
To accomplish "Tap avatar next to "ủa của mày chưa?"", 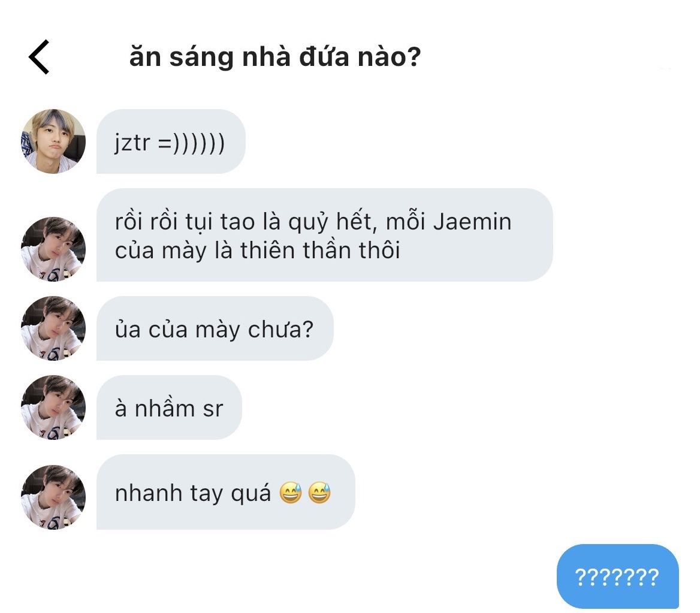I will (53, 328).
